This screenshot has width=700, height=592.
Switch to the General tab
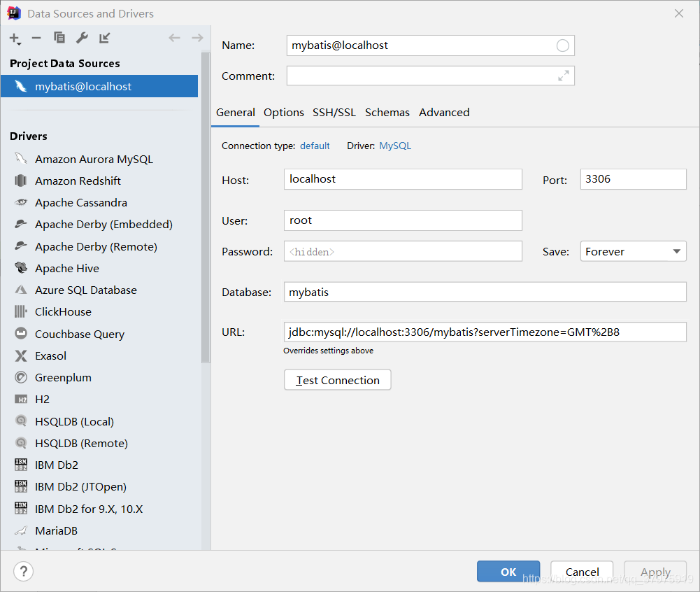(235, 113)
